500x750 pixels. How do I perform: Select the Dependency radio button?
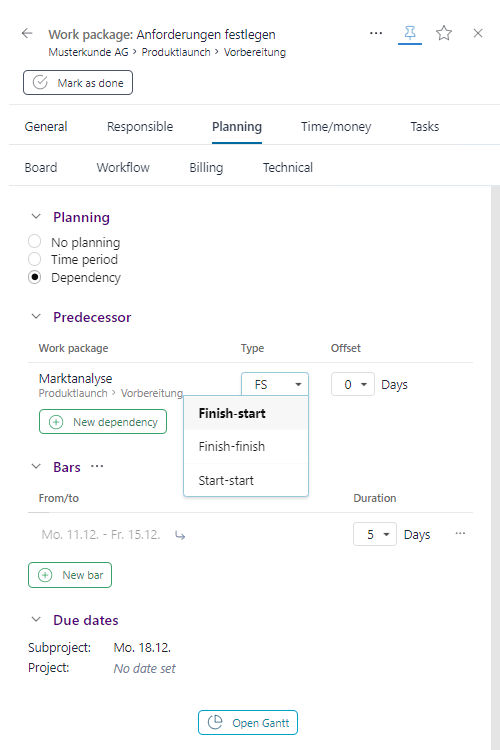point(34,277)
